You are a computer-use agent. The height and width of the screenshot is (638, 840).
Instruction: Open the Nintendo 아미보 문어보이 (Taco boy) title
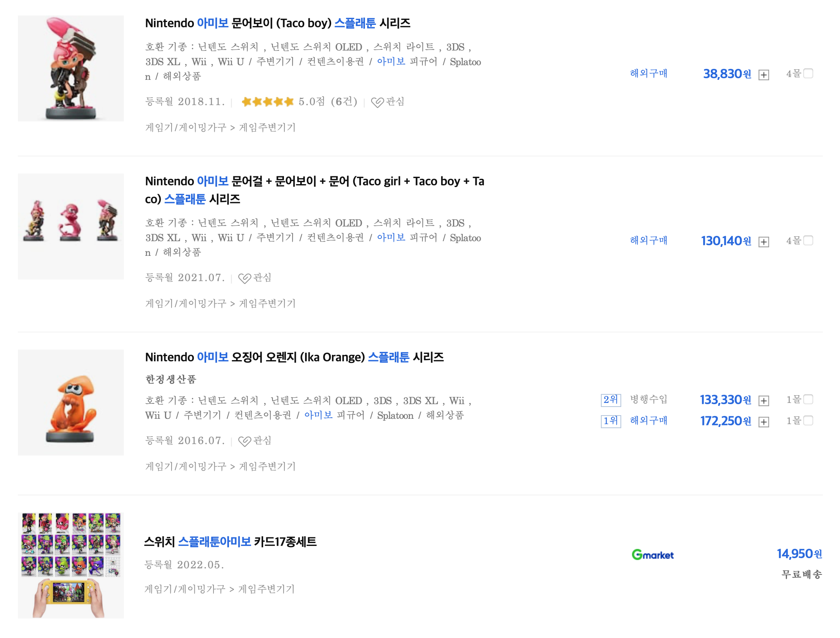click(277, 23)
